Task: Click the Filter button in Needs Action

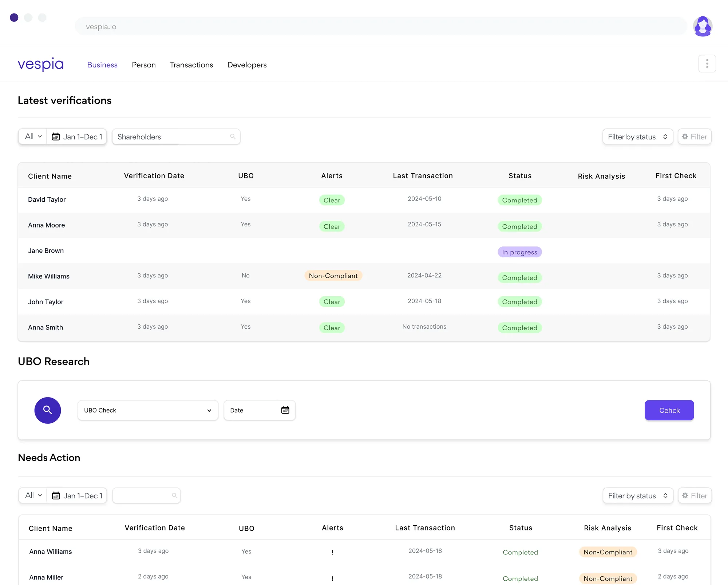Action: click(x=695, y=495)
